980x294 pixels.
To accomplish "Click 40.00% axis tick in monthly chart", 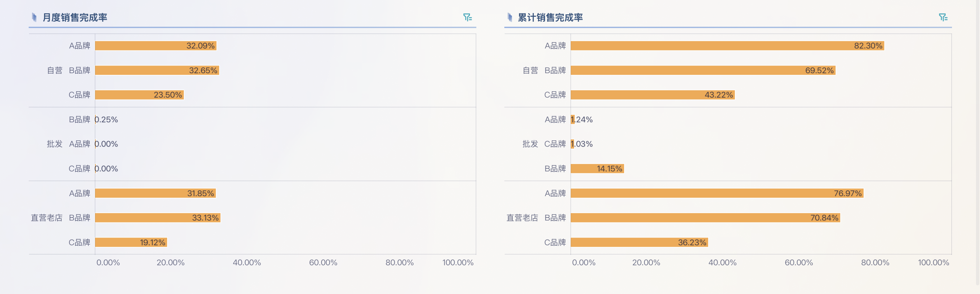I will click(247, 262).
